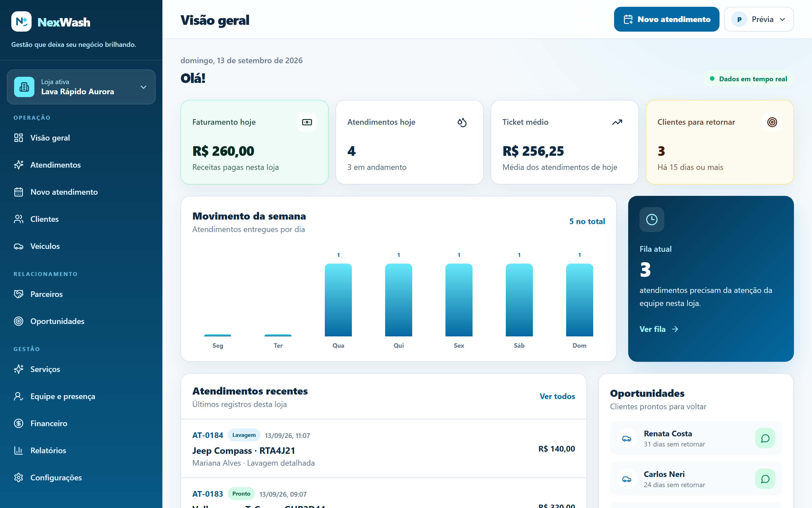Click the 5 no total label

tap(587, 222)
